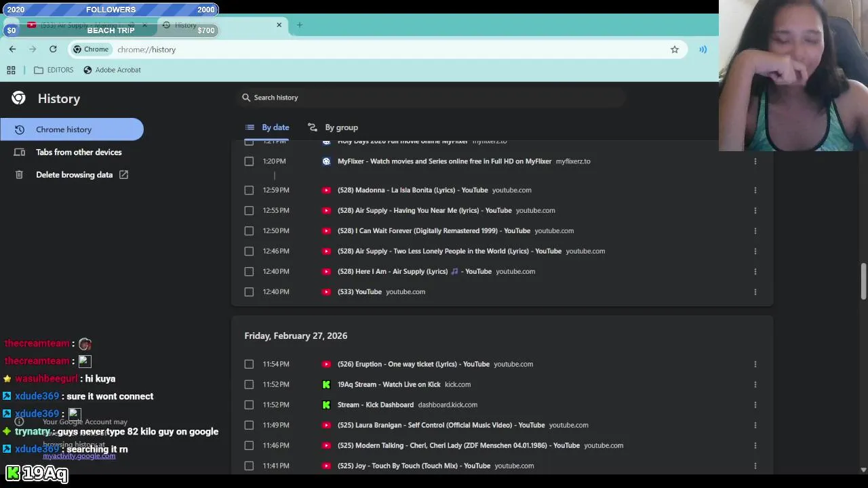The width and height of the screenshot is (868, 488).
Task: Open Madonna - La Isla Bonita history link
Action: point(412,190)
